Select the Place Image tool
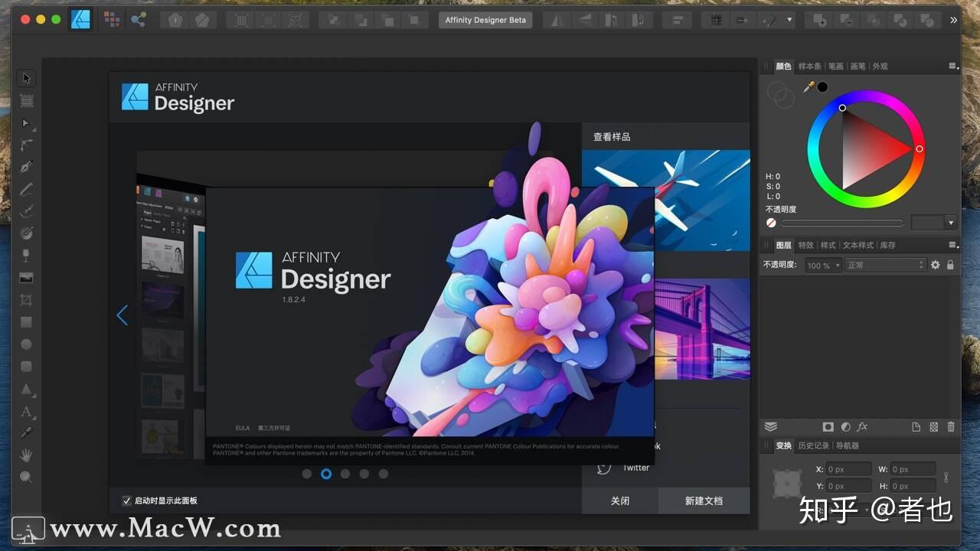The width and height of the screenshot is (980, 551). click(27, 278)
